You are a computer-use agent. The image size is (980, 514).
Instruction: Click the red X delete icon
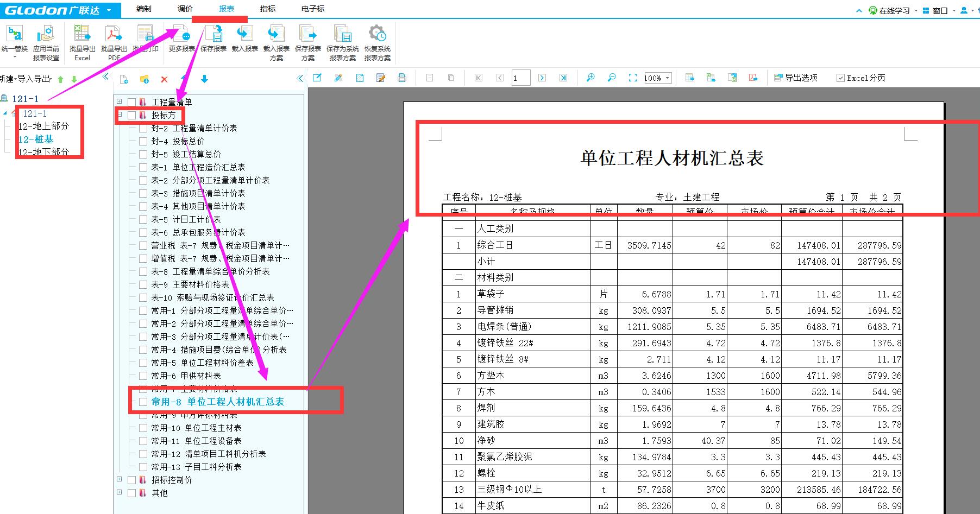[164, 79]
